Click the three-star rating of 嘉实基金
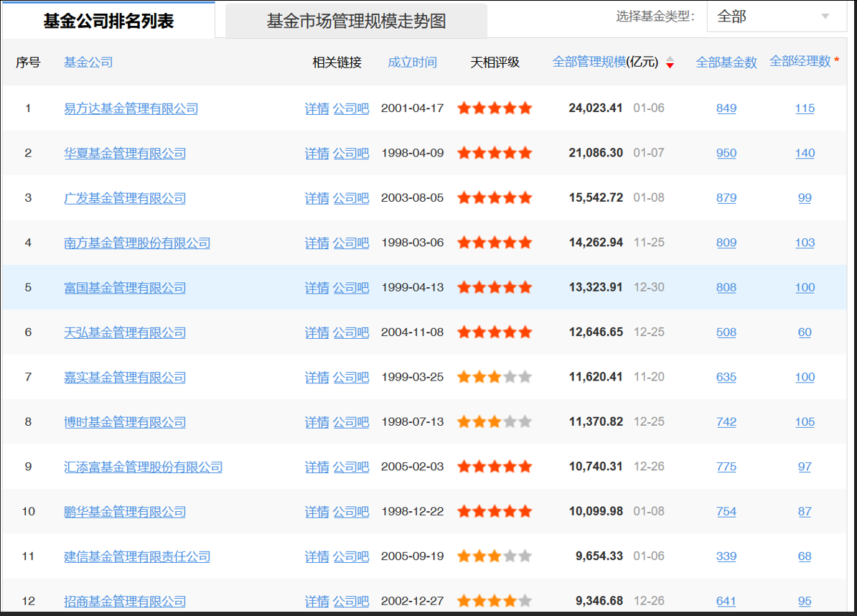This screenshot has width=857, height=616. point(494,376)
